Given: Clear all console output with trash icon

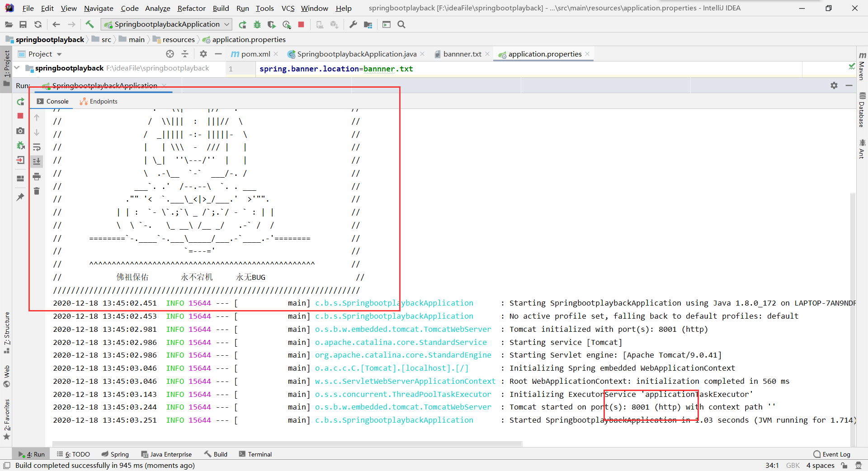Looking at the screenshot, I should tap(37, 191).
